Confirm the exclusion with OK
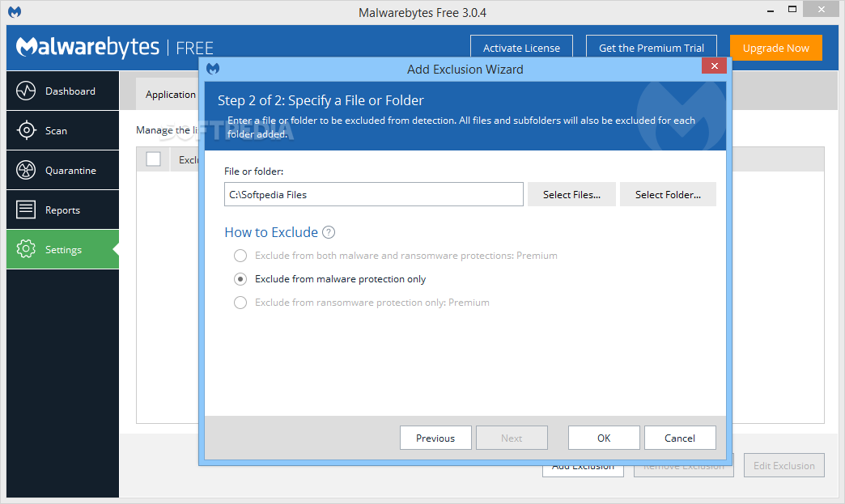 pyautogui.click(x=604, y=438)
